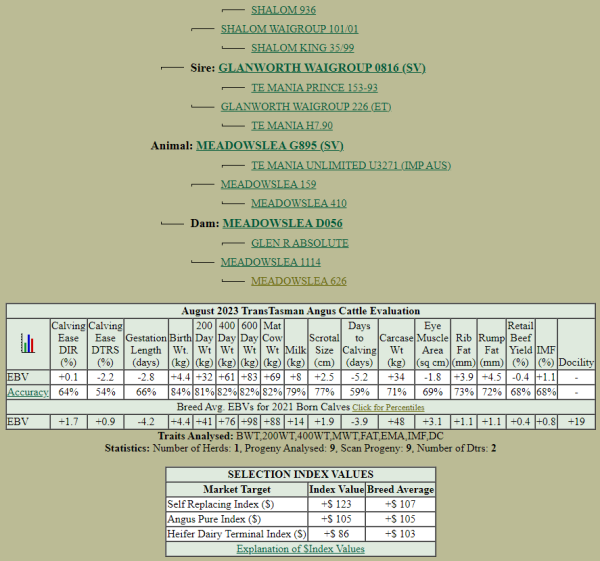Open the SHALOM 936 pedigree link
The height and width of the screenshot is (561, 600).
click(283, 10)
